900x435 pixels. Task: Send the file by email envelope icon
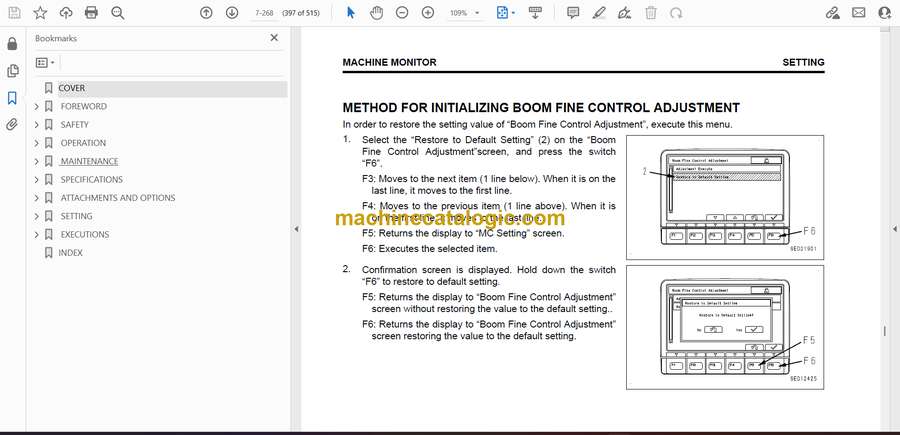(859, 13)
